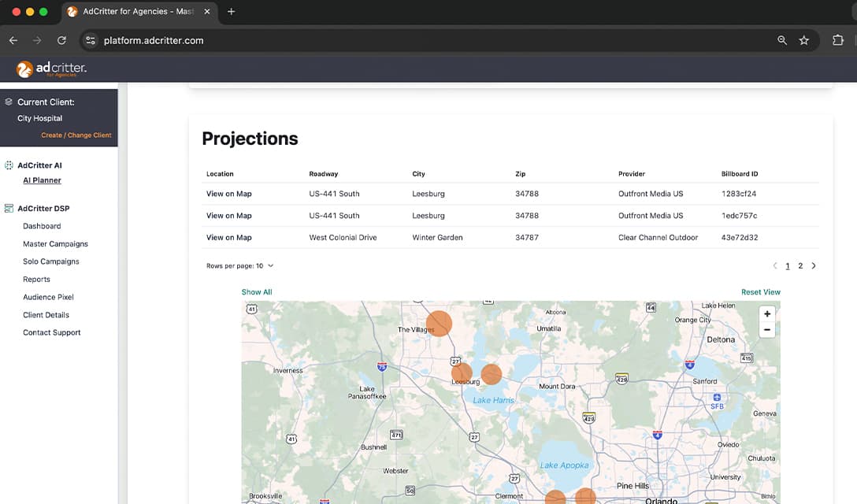Open Master Campaigns in sidebar

tap(55, 244)
